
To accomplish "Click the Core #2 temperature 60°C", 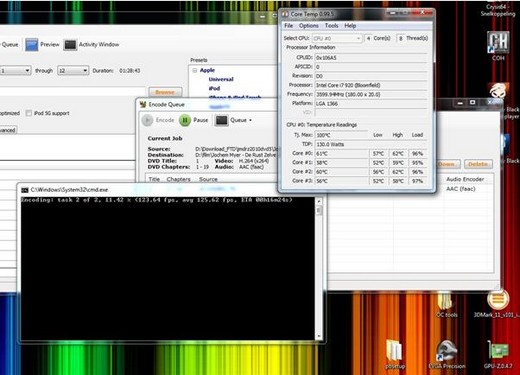I will 341,172.
